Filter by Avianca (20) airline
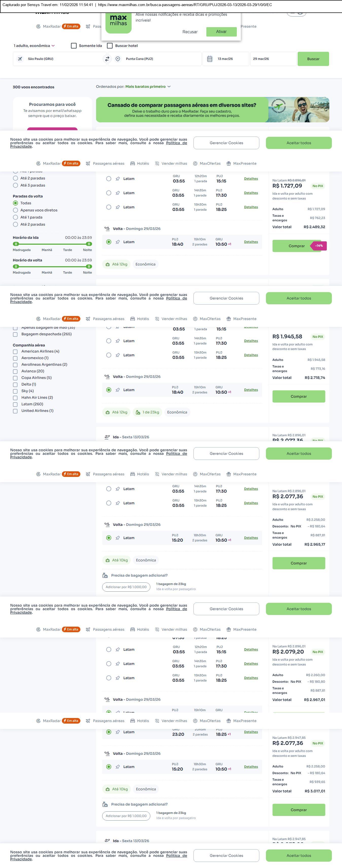 click(15, 371)
